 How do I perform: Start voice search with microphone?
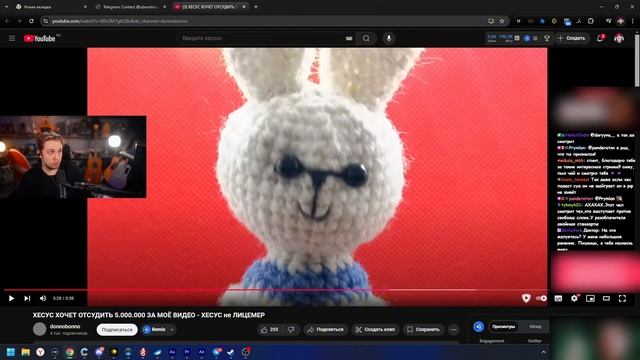pyautogui.click(x=389, y=38)
